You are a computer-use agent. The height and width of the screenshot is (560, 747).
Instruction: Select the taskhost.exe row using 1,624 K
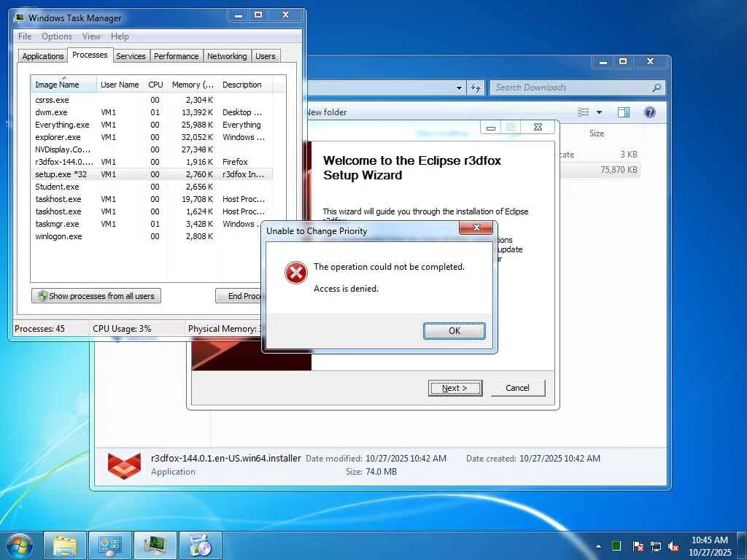point(152,211)
